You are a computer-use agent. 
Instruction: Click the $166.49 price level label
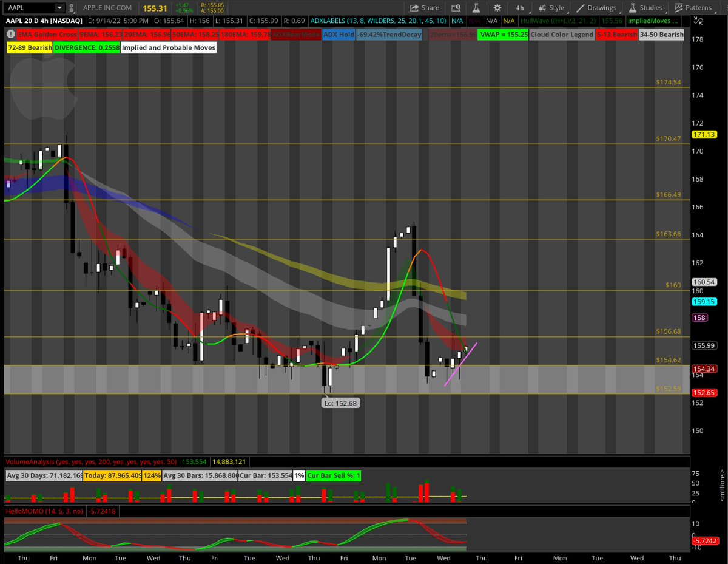click(x=669, y=194)
